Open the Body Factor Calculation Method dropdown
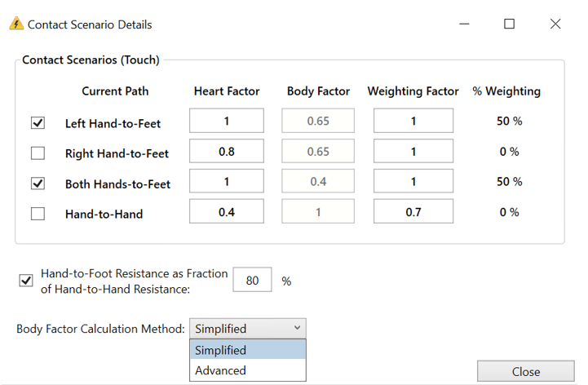Viewport: 588px width, 385px height. [x=247, y=329]
